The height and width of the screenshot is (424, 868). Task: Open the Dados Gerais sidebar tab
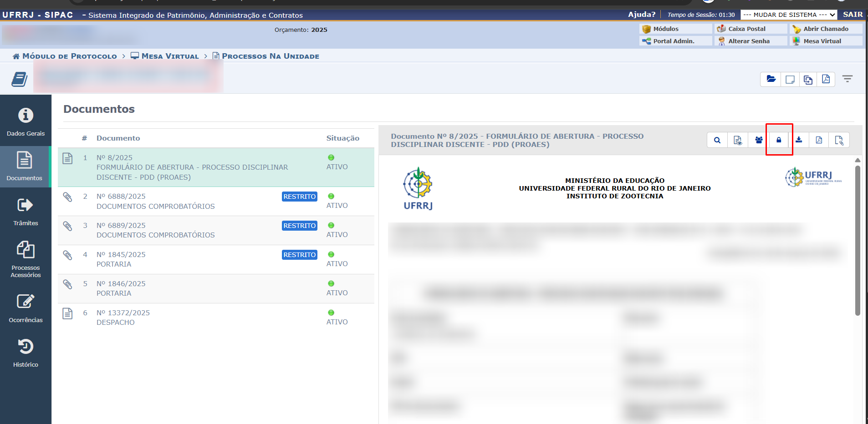coord(26,121)
